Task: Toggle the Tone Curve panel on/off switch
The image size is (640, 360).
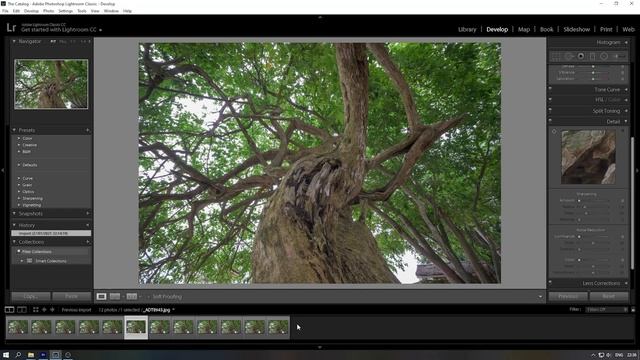Action: coord(550,89)
